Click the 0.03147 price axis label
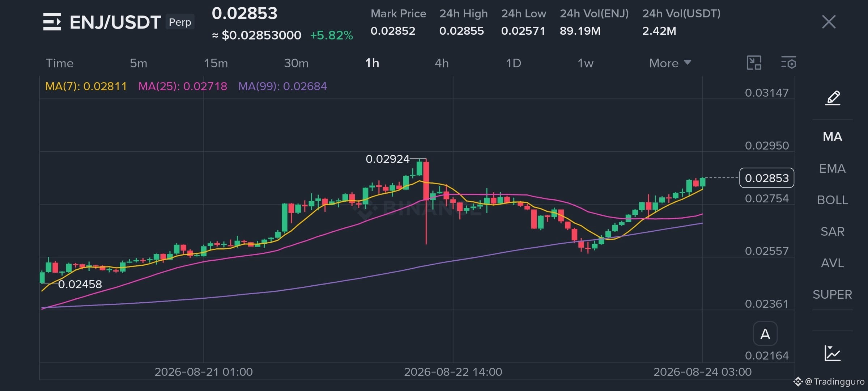Screen dimensions: 868x391 tap(767, 93)
